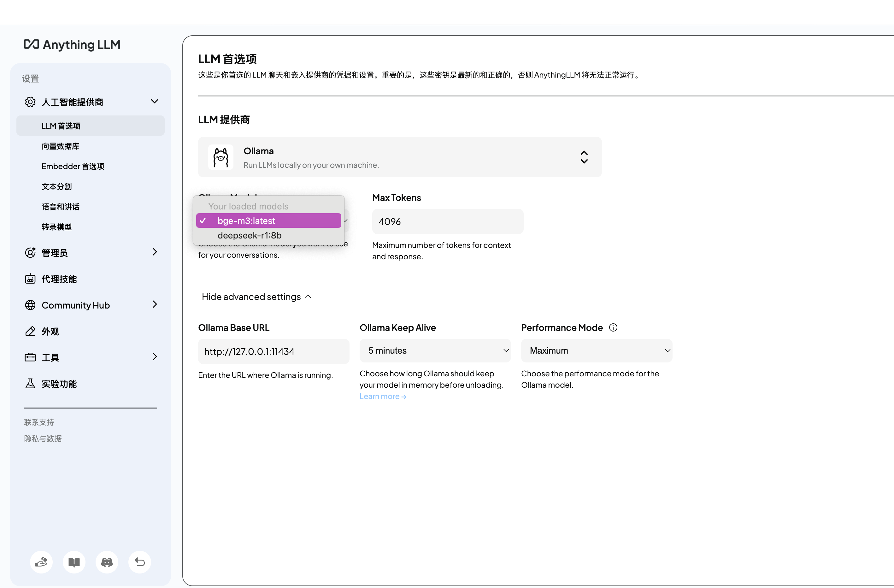Image resolution: width=894 pixels, height=588 pixels.
Task: Click the Max Tokens input field
Action: [x=447, y=222]
